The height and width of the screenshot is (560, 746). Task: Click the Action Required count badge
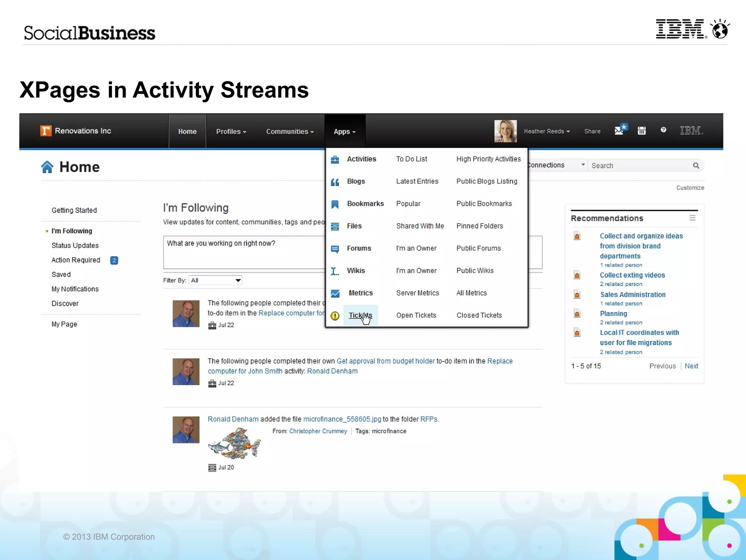114,260
